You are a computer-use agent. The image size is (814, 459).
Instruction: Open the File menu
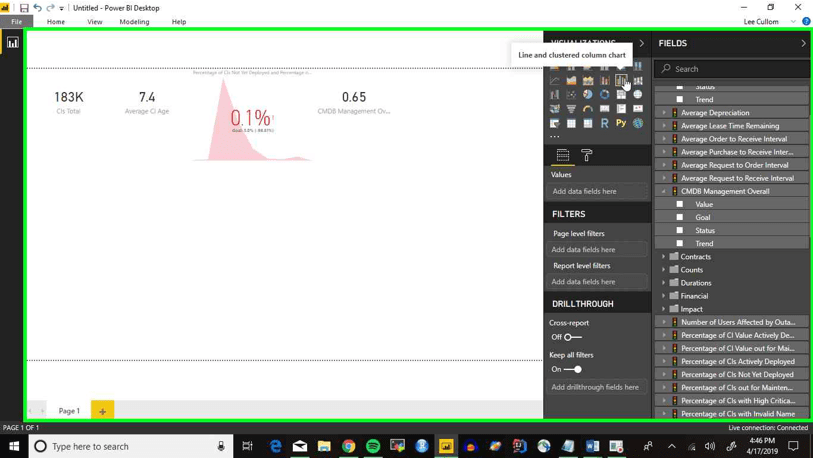pyautogui.click(x=17, y=22)
